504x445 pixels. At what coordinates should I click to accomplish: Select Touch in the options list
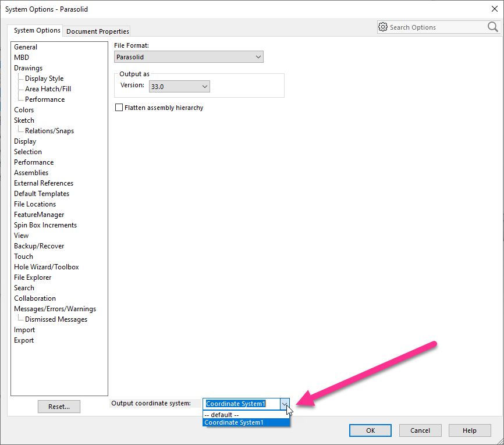(x=23, y=257)
